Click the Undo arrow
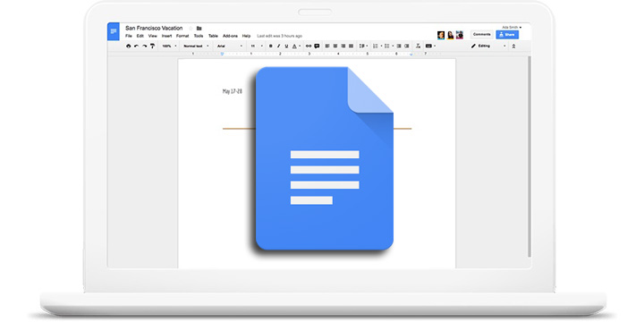The height and width of the screenshot is (322, 644). [136, 46]
